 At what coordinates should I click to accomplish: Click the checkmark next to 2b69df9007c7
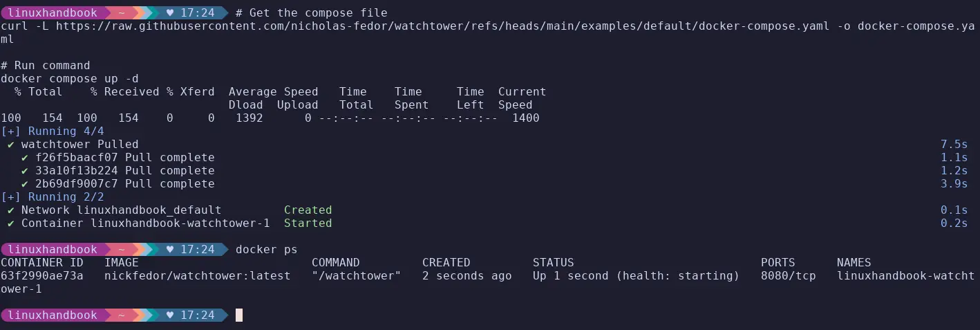pos(25,184)
